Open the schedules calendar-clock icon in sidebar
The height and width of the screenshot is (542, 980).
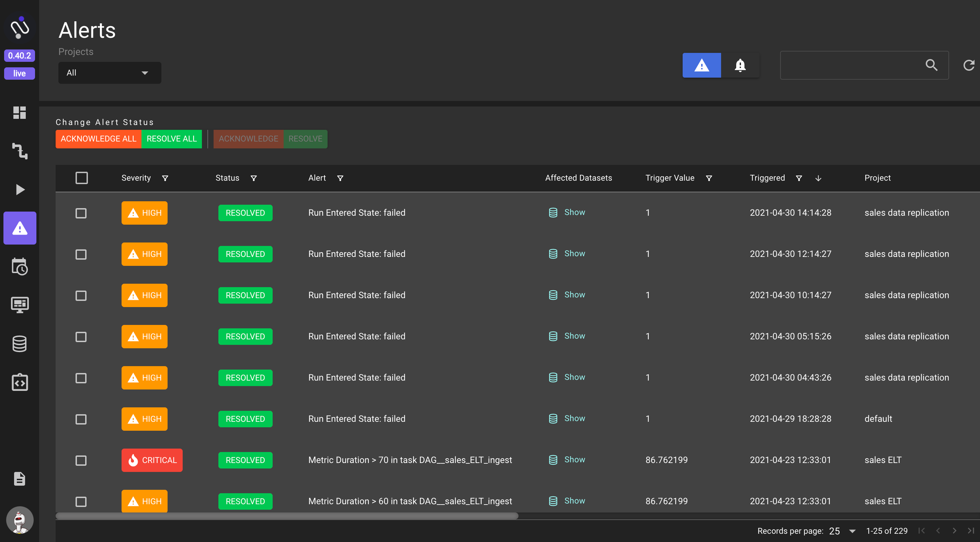[x=20, y=267]
